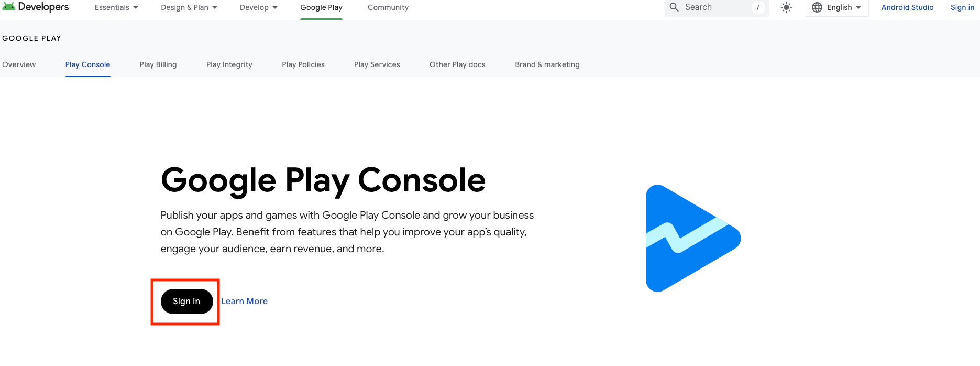Open the English language selector
Screen dimensions: 980x366
click(836, 7)
